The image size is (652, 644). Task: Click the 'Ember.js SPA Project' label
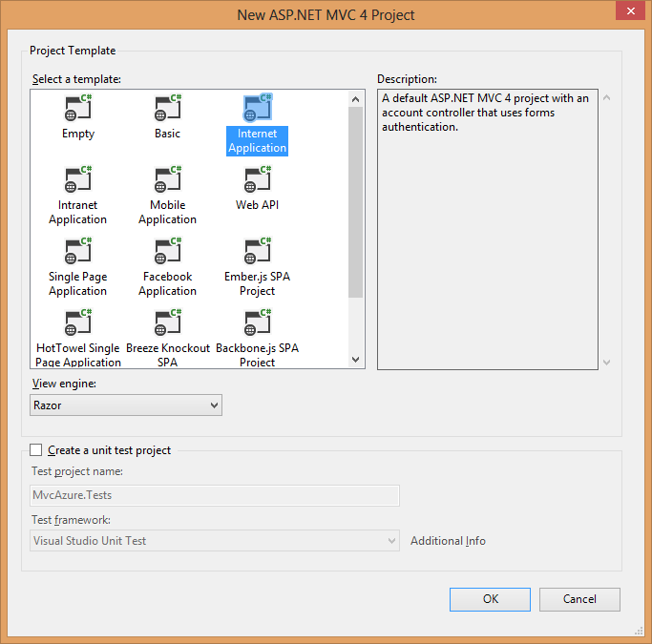[x=257, y=283]
